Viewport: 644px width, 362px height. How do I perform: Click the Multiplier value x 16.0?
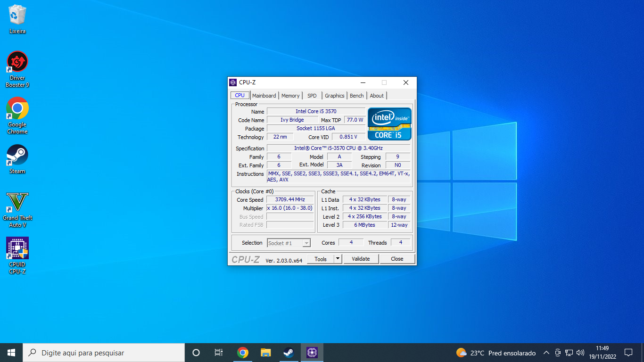290,208
